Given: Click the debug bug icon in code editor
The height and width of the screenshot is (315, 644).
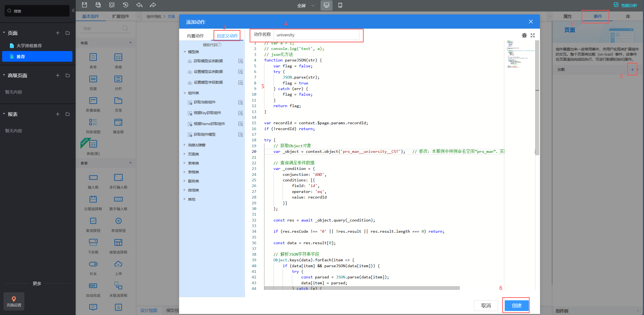Looking at the screenshot, I should (524, 35).
